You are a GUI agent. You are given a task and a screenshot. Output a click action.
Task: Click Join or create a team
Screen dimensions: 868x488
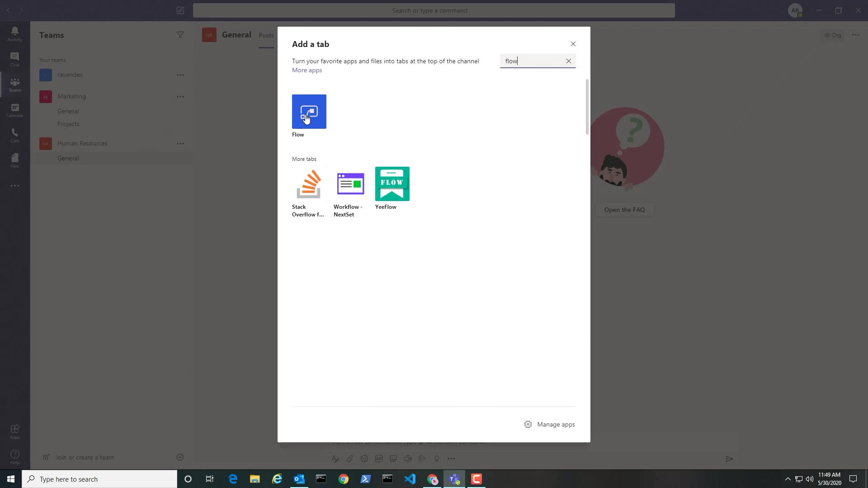click(x=78, y=457)
